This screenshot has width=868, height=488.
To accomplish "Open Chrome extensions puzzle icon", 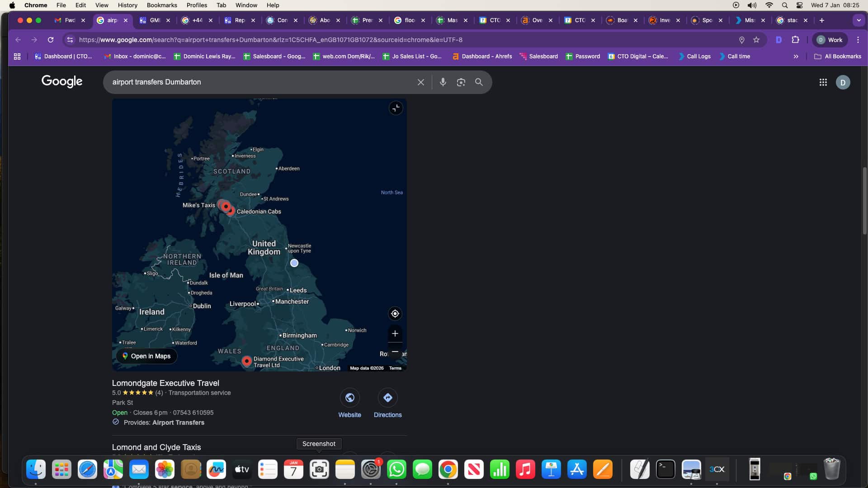I will click(795, 40).
